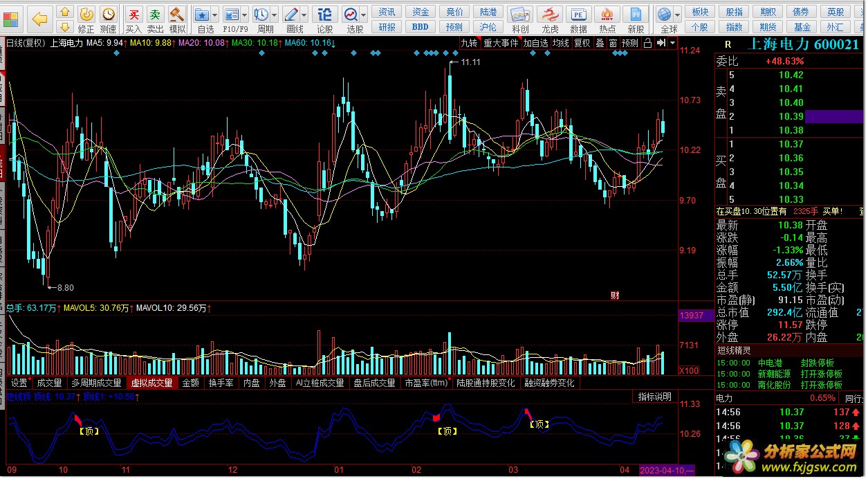Open the 融资融券变化 tab
The image size is (868, 479).
click(549, 383)
